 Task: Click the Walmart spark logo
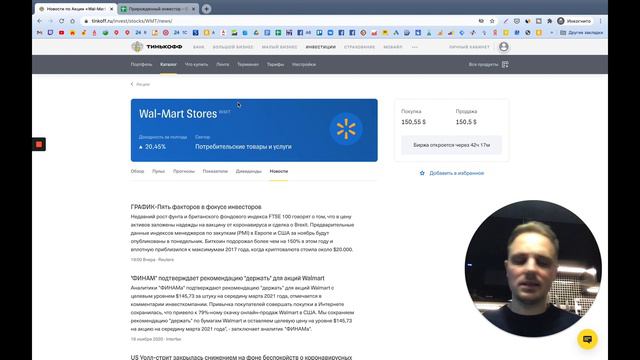pos(346,129)
